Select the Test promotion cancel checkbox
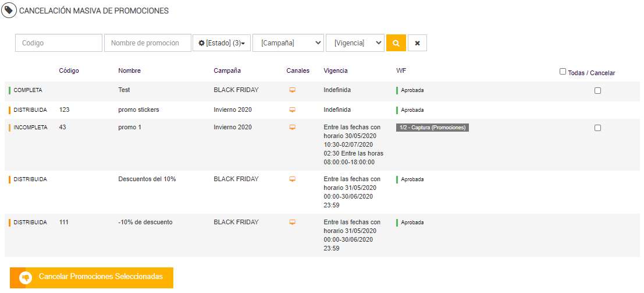Image resolution: width=644 pixels, height=293 pixels. [597, 90]
